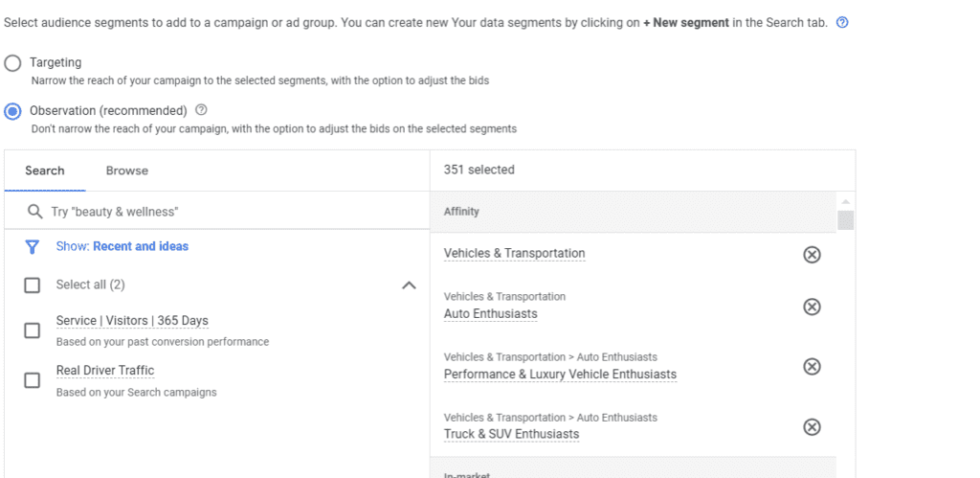Viewport: 980px width, 478px height.
Task: Collapse the Select all segment list chevron
Action: (x=409, y=285)
